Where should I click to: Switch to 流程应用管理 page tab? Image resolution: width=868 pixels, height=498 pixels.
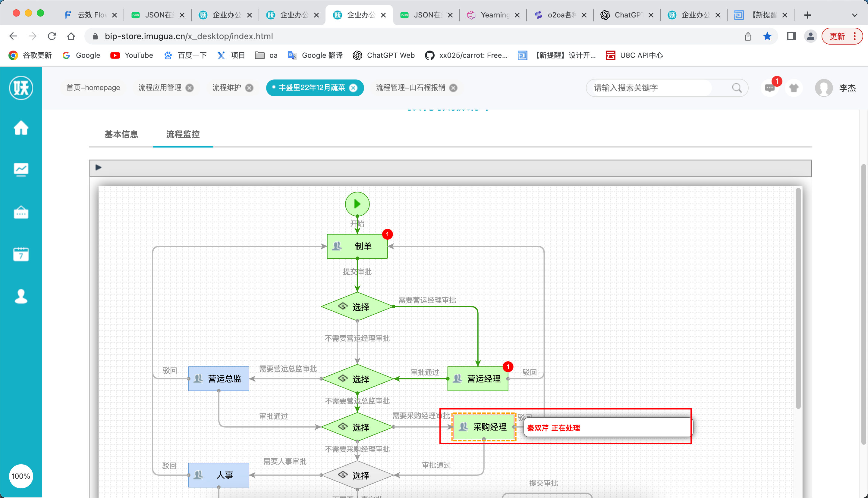point(159,88)
